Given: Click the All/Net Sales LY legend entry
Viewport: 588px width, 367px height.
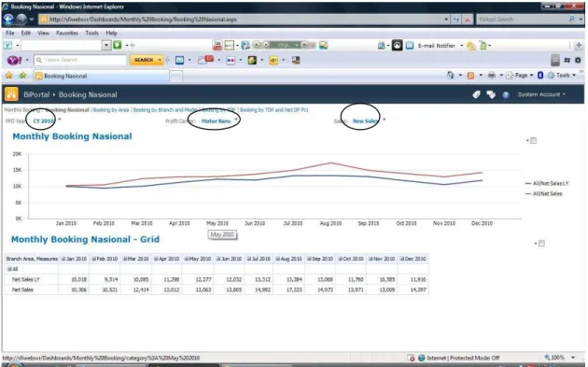Looking at the screenshot, I should (547, 183).
